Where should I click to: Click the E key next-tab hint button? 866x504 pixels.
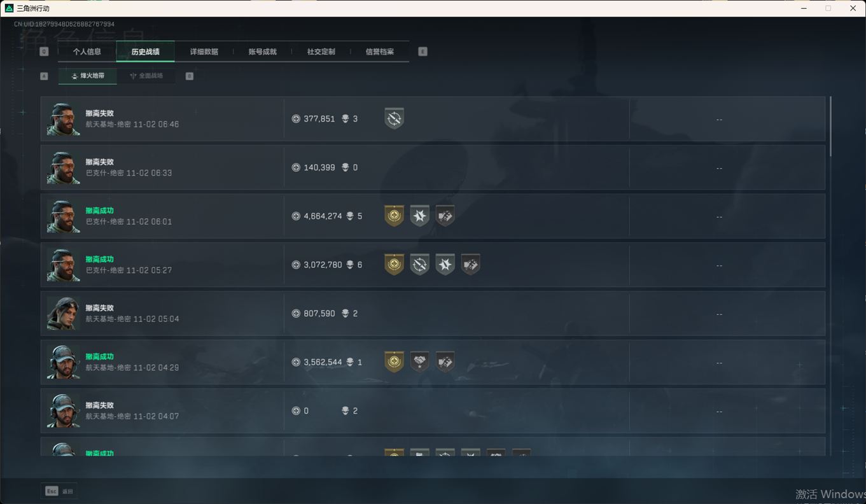(x=423, y=52)
